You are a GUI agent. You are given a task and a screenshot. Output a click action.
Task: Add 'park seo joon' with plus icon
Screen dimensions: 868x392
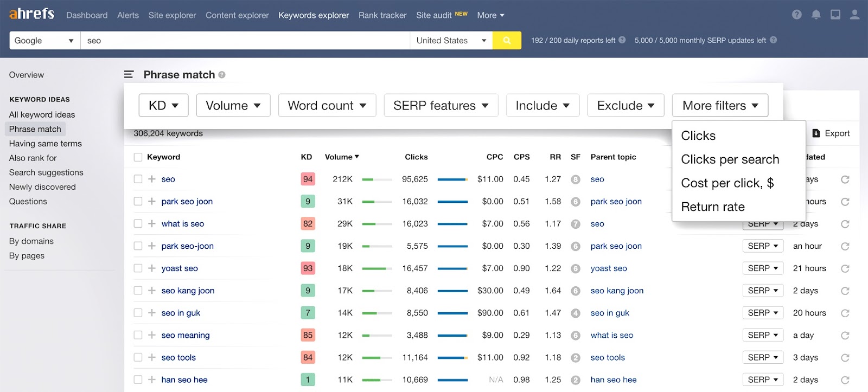click(152, 201)
